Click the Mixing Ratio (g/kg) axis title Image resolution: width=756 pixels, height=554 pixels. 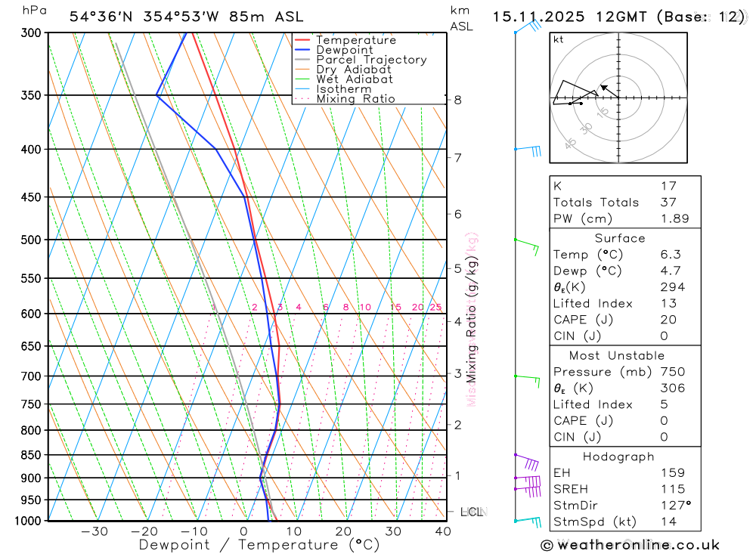point(471,320)
